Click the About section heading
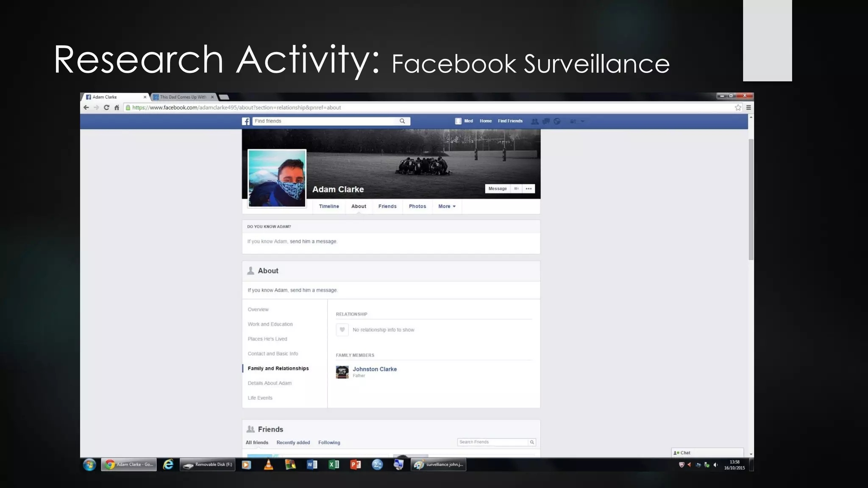This screenshot has width=868, height=488. point(268,271)
